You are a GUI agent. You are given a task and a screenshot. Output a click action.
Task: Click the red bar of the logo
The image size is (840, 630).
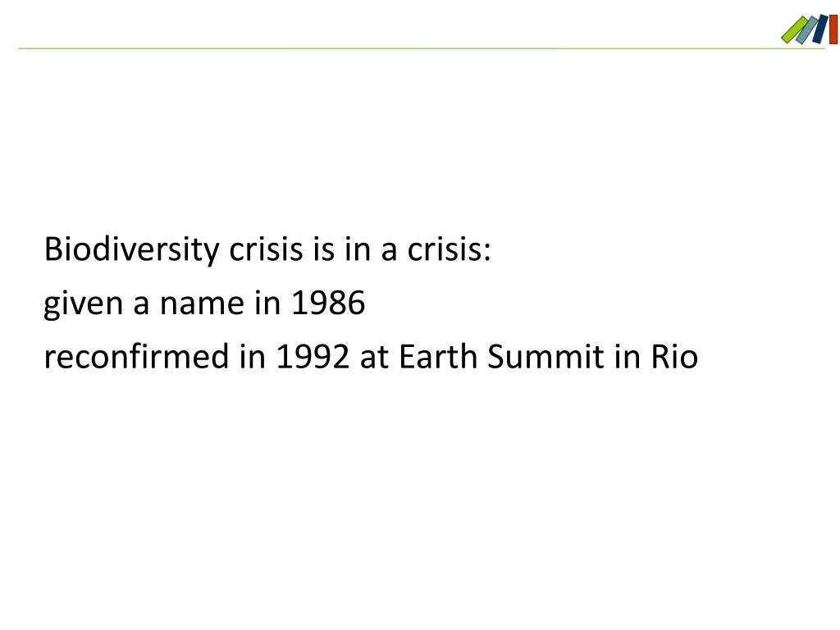pyautogui.click(x=833, y=29)
